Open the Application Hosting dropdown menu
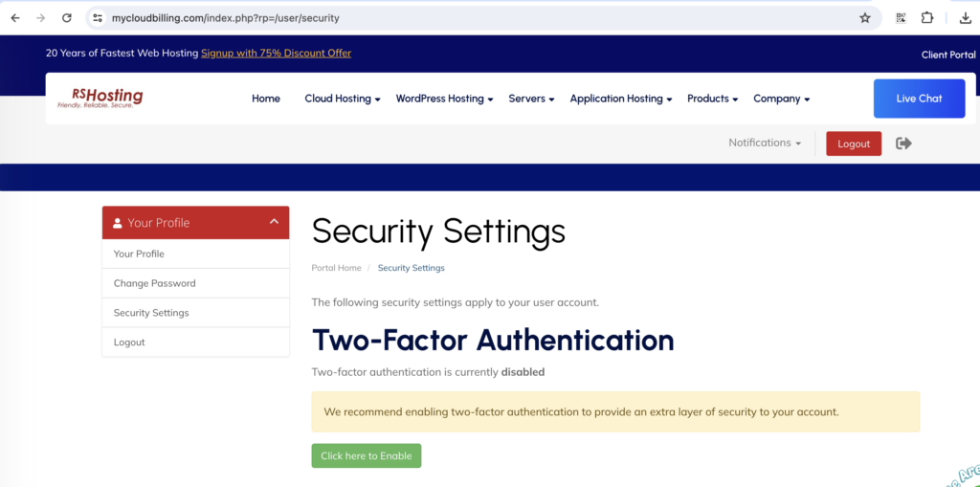980x487 pixels. tap(620, 99)
